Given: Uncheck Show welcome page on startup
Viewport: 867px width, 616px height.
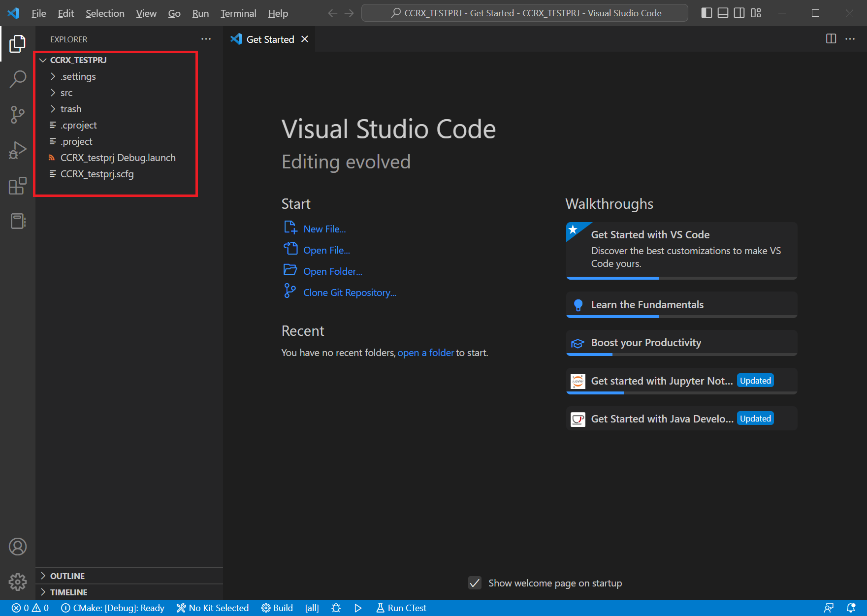Looking at the screenshot, I should (475, 583).
